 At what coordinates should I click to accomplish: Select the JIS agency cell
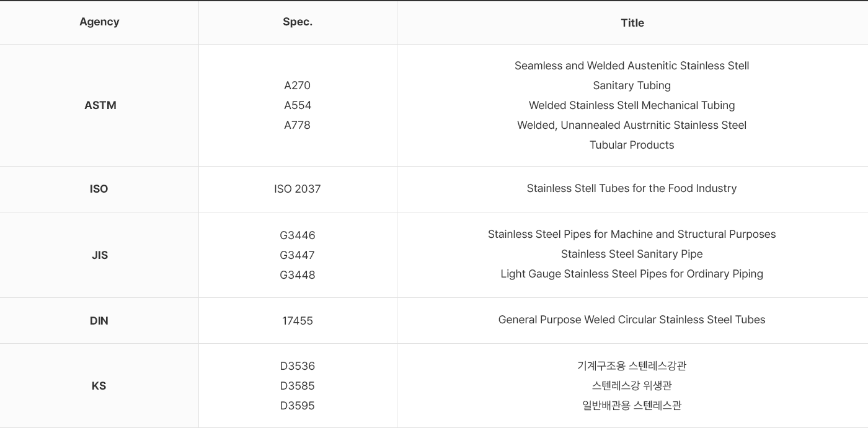[x=100, y=255]
